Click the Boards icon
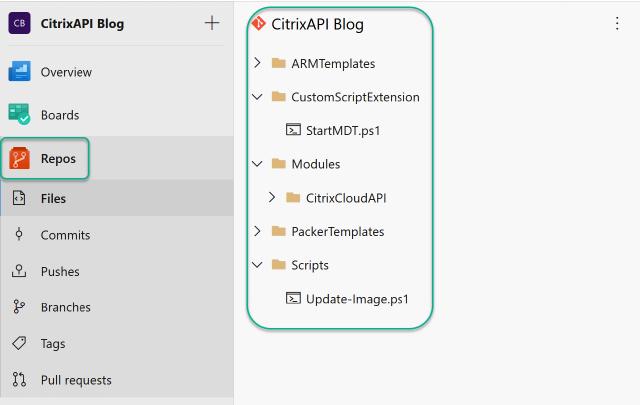 (x=20, y=115)
